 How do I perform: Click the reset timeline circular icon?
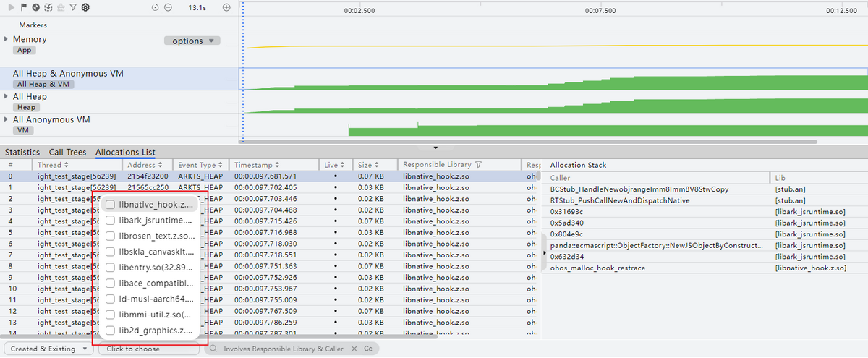[x=156, y=7]
